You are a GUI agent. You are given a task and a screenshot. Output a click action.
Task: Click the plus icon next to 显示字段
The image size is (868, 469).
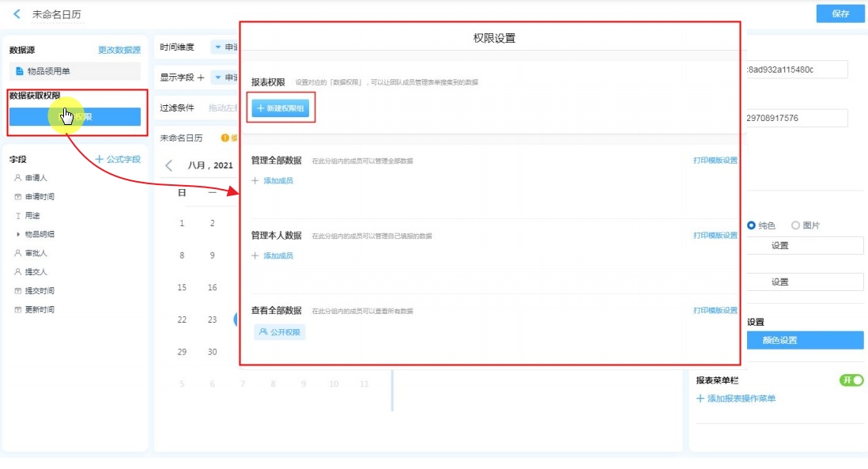pos(201,78)
